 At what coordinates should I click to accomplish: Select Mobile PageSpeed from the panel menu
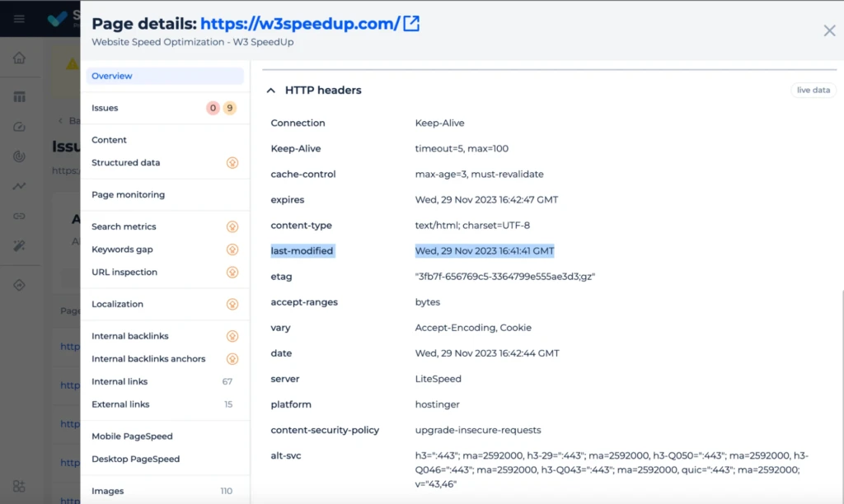coord(133,436)
